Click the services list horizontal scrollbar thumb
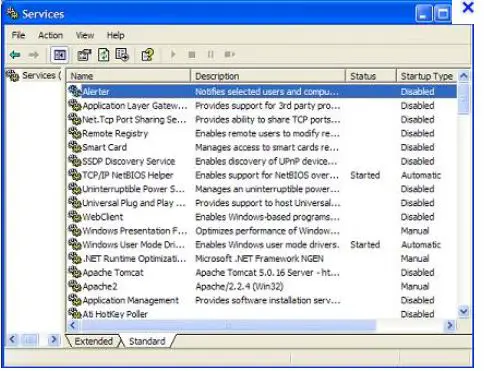 tap(228, 325)
